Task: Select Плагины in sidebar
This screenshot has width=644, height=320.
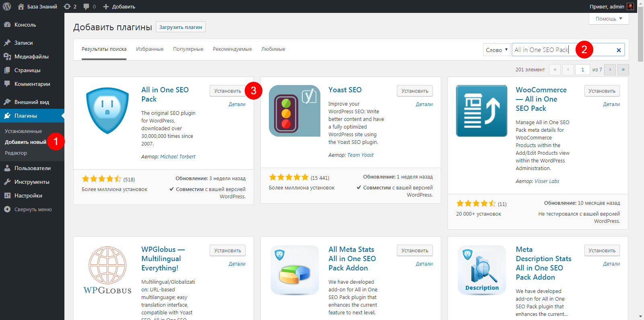Action: coord(32,116)
